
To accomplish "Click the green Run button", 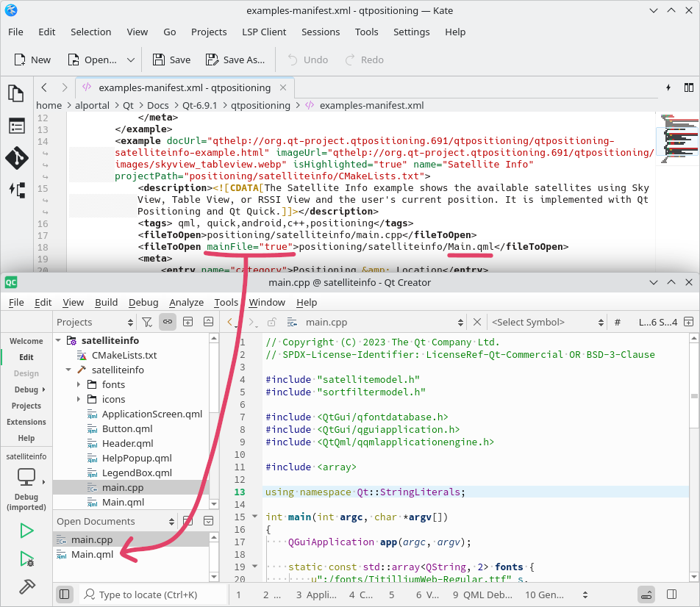I will click(x=26, y=531).
